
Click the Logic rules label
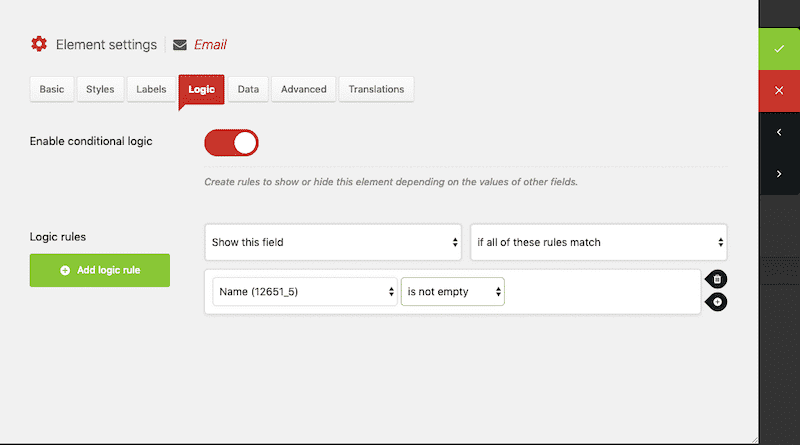click(x=58, y=237)
